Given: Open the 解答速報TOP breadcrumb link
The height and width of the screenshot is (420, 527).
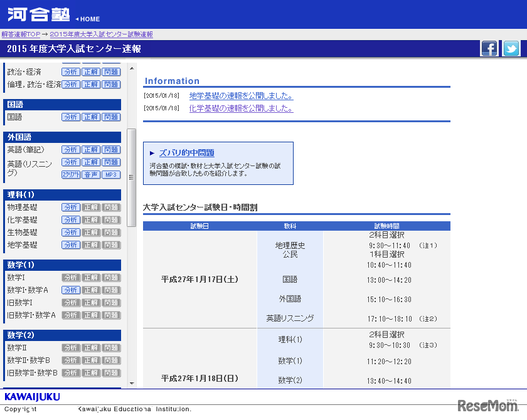Looking at the screenshot, I should pos(23,34).
